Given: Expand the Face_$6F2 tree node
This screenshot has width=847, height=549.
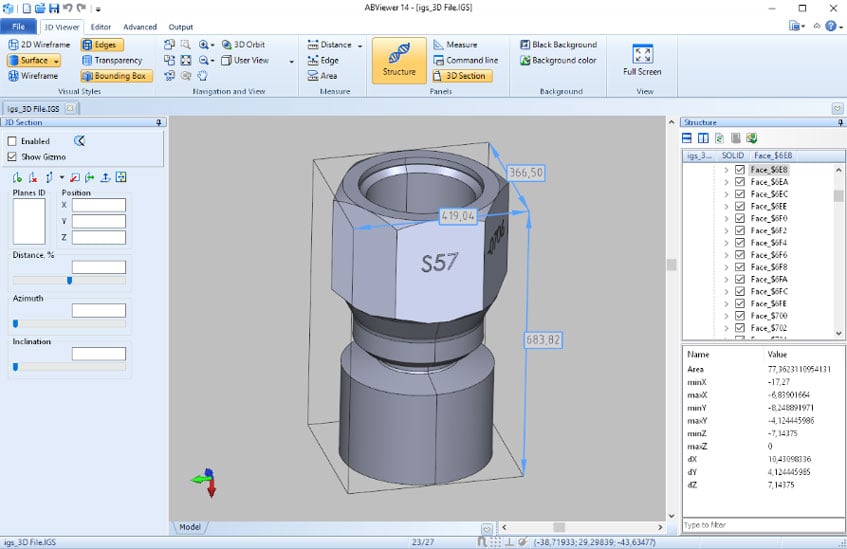Looking at the screenshot, I should [x=726, y=231].
